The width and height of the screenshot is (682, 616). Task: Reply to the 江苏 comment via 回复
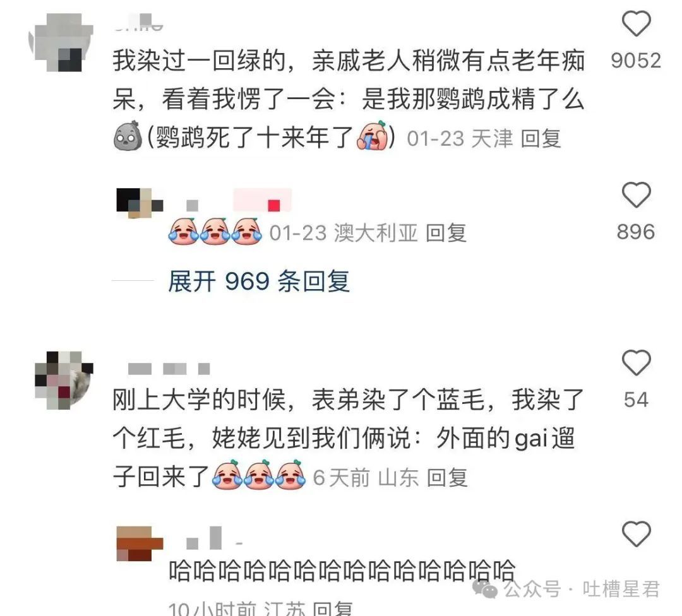click(x=333, y=608)
